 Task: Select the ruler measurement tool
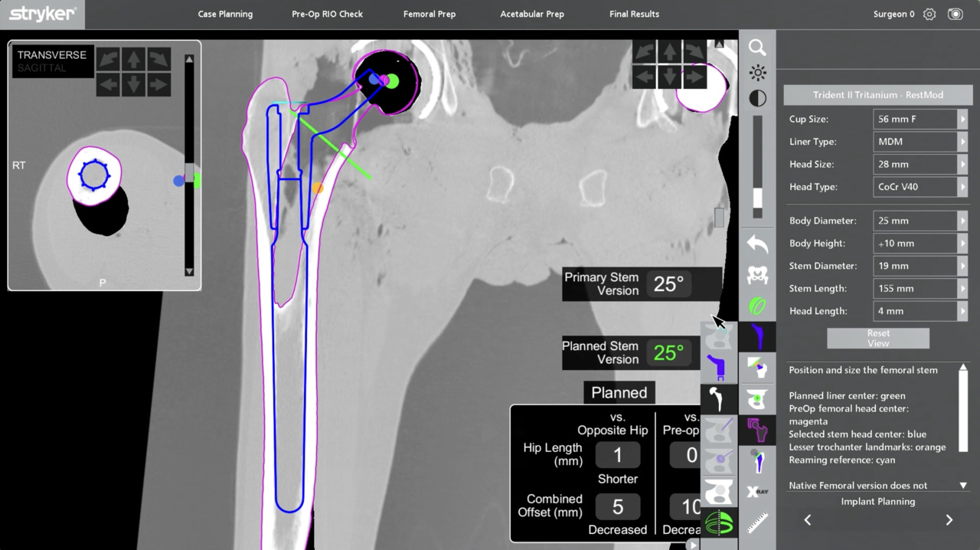click(x=757, y=523)
